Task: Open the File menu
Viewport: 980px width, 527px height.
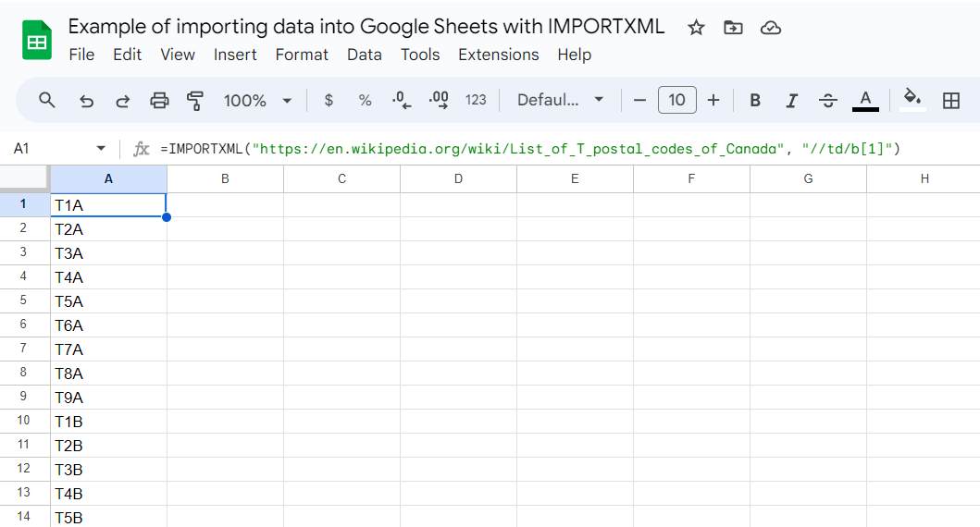Action: [81, 55]
